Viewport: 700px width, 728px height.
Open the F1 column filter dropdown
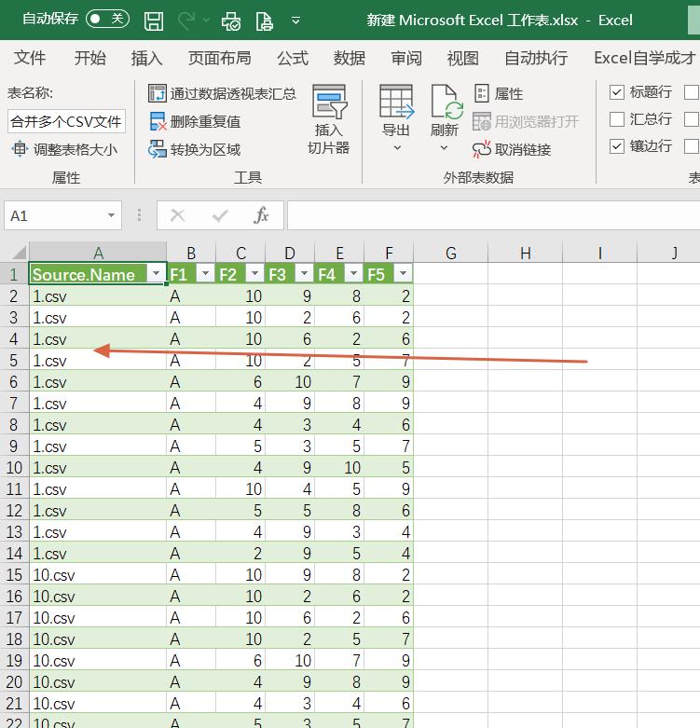[205, 273]
